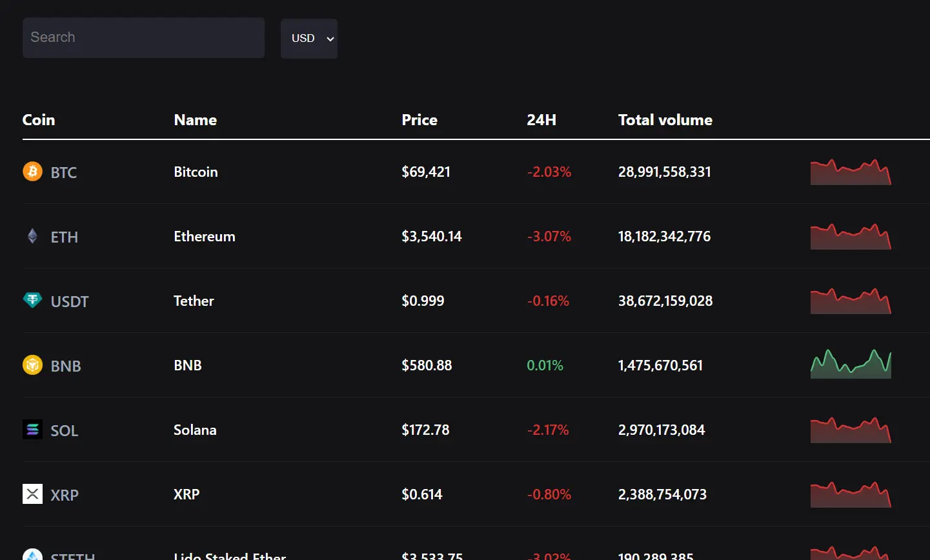Image resolution: width=930 pixels, height=560 pixels.
Task: Open the USD currency dropdown
Action: coord(308,38)
